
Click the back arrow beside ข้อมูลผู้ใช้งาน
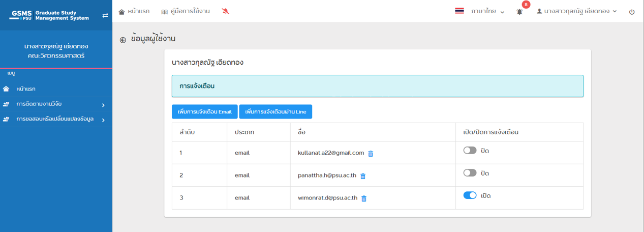coord(123,40)
